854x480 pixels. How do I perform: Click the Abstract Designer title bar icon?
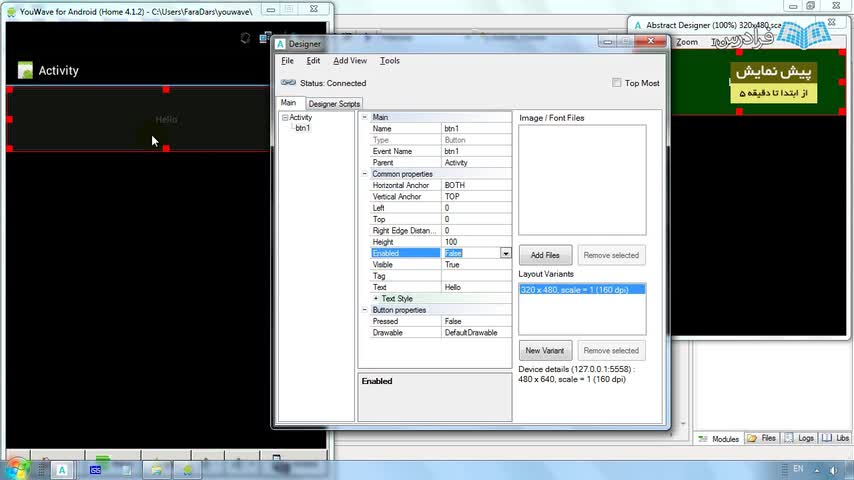(x=638, y=25)
